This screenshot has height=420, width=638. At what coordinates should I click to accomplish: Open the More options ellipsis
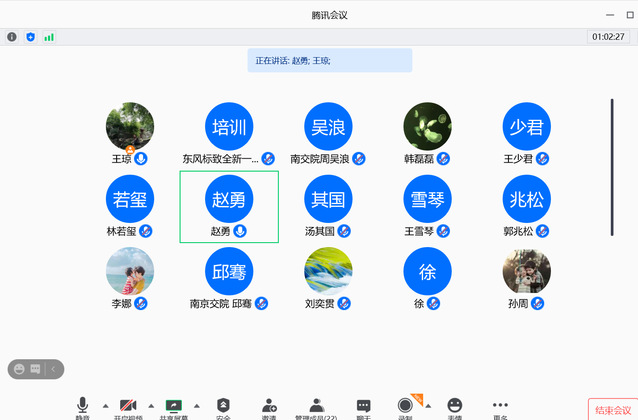500,407
